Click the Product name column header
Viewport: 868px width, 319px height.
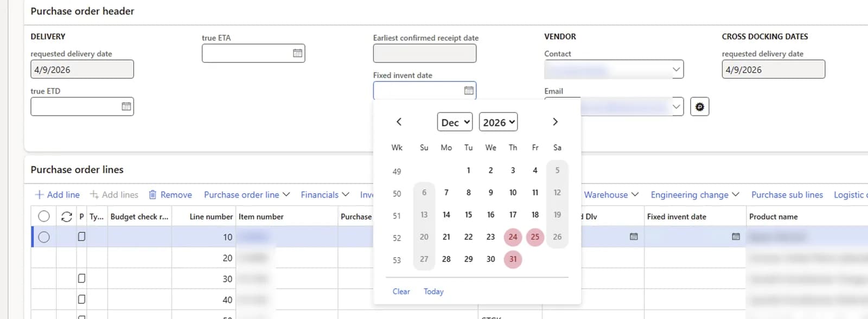coord(807,216)
